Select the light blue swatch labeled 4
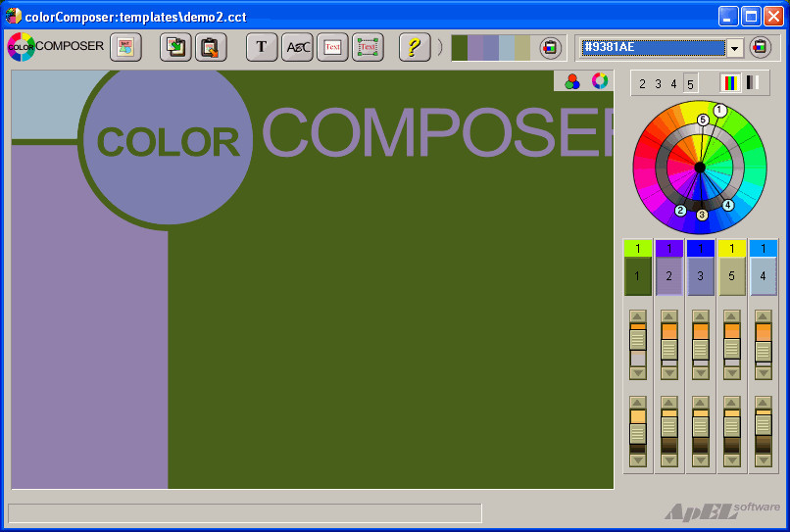Image resolution: width=790 pixels, height=532 pixels. pyautogui.click(x=763, y=276)
